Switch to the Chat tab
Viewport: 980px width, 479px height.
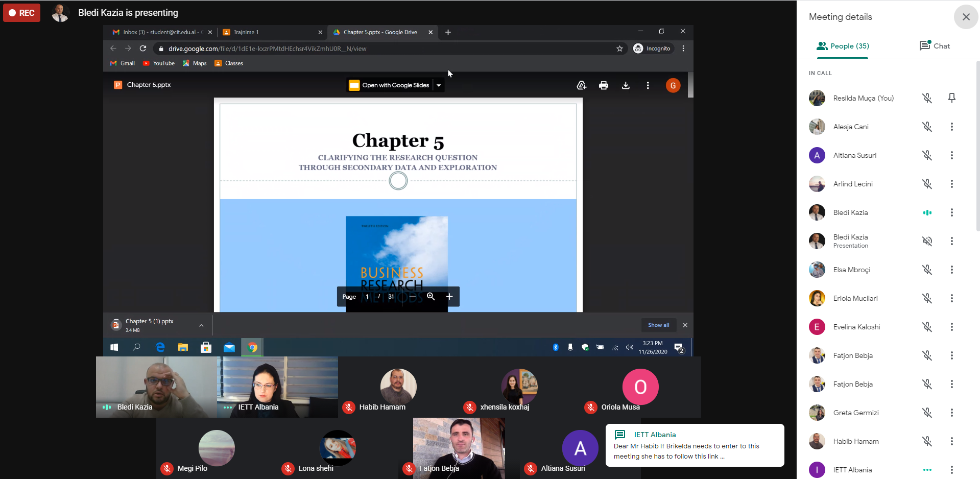click(x=935, y=46)
